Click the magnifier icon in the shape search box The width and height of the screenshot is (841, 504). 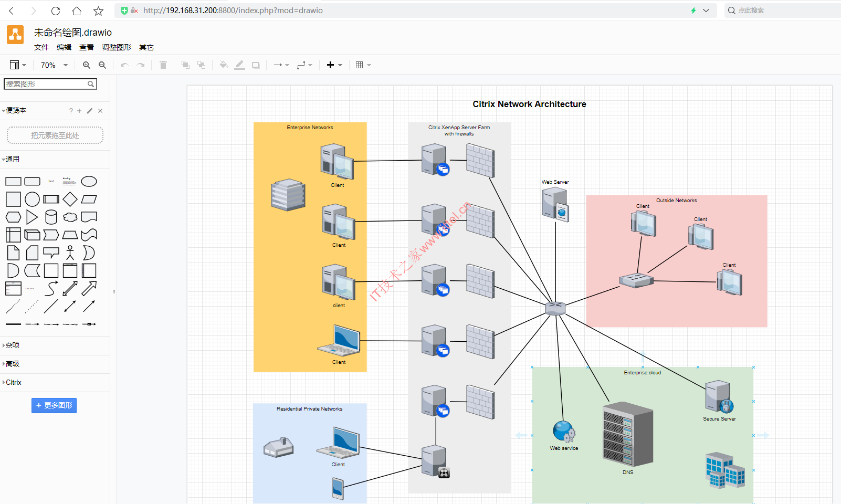coord(91,84)
